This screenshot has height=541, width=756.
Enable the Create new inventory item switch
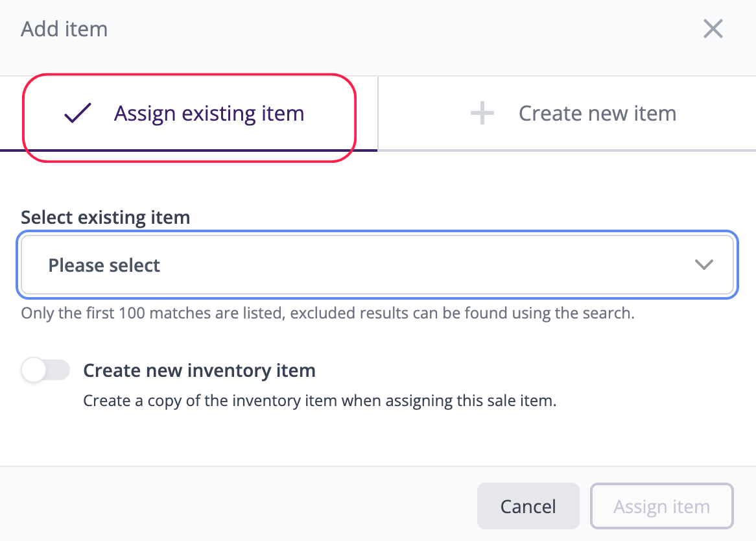coord(45,371)
